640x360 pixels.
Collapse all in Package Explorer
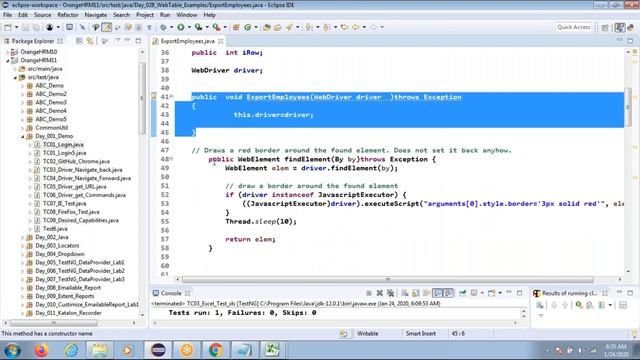(x=79, y=41)
